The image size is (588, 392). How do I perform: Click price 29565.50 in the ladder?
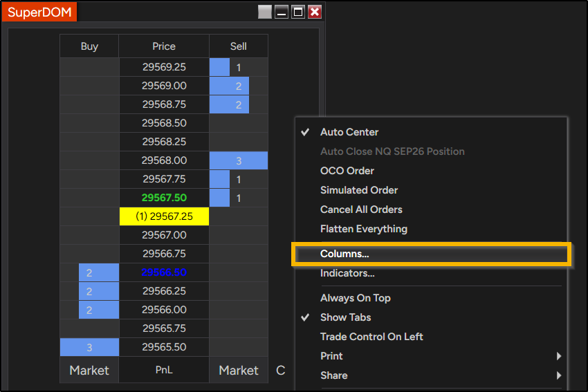(164, 347)
